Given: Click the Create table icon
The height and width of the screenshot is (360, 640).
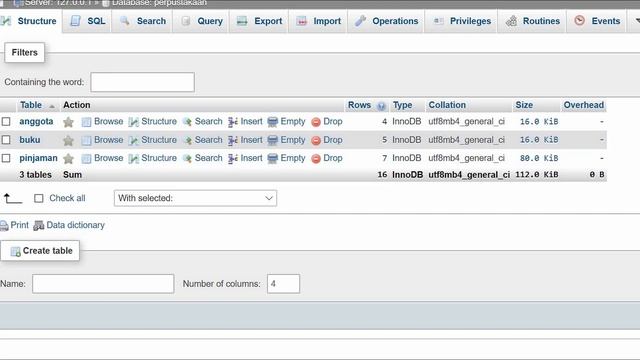Looking at the screenshot, I should pos(16,251).
